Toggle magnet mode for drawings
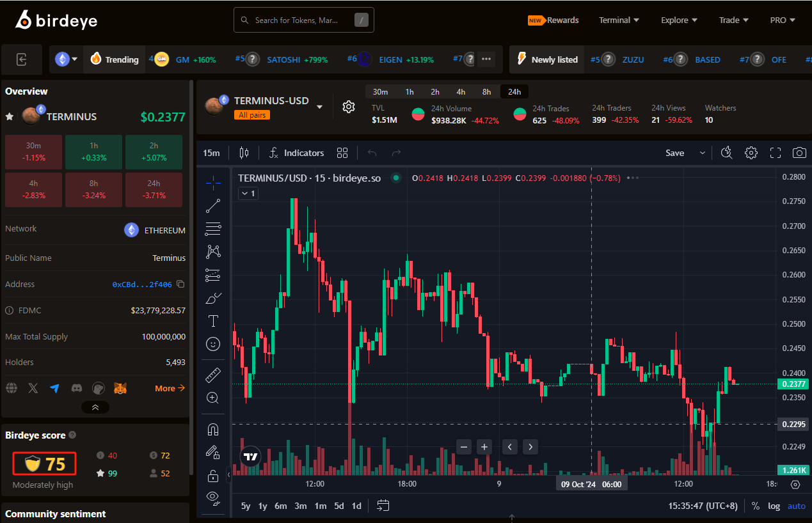This screenshot has height=523, width=812. pyautogui.click(x=213, y=429)
